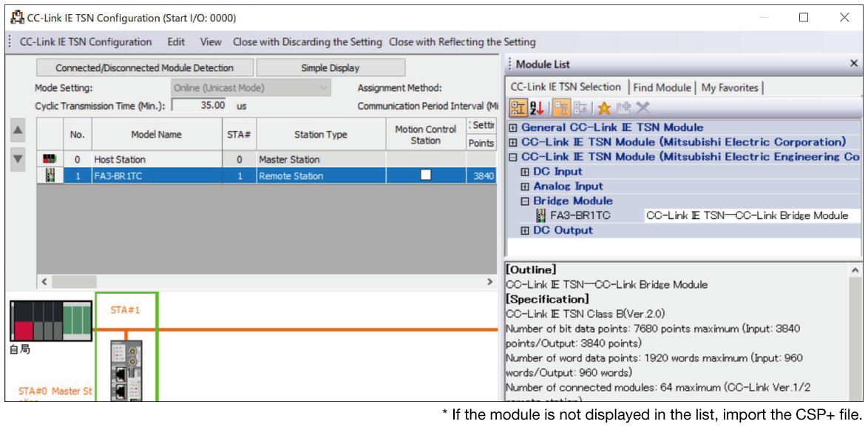Click the 3840 points cell

click(x=481, y=176)
